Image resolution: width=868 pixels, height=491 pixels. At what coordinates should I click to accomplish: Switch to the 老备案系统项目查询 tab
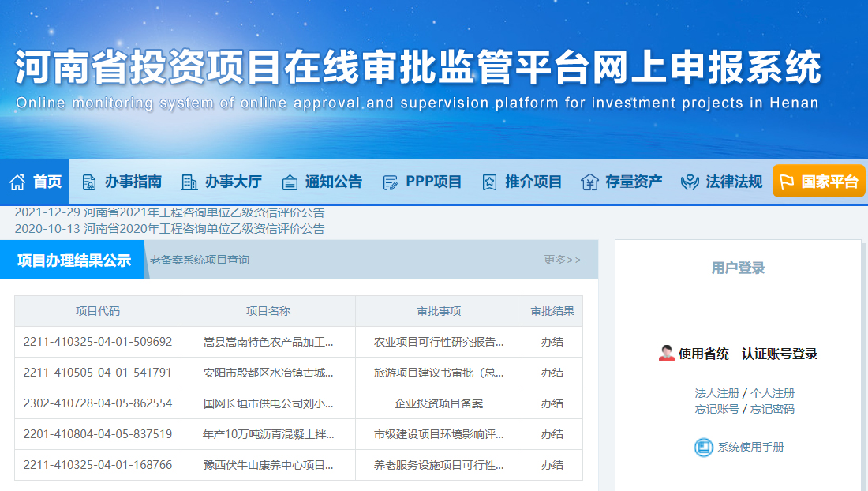click(x=200, y=260)
